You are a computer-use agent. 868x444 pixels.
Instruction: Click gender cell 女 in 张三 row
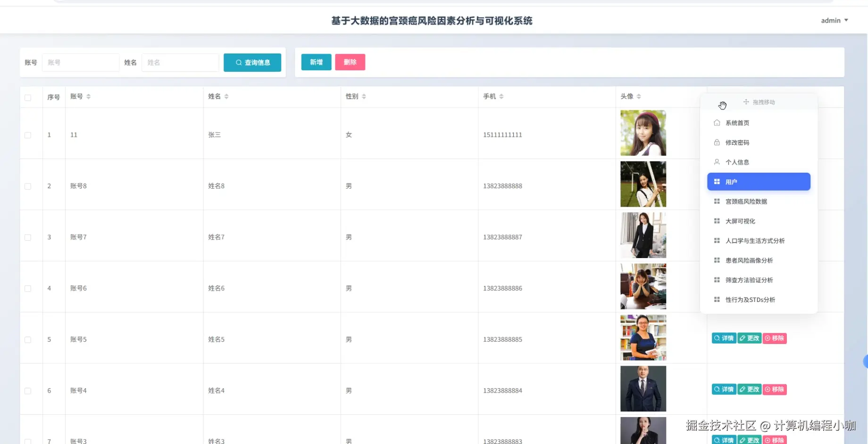349,135
